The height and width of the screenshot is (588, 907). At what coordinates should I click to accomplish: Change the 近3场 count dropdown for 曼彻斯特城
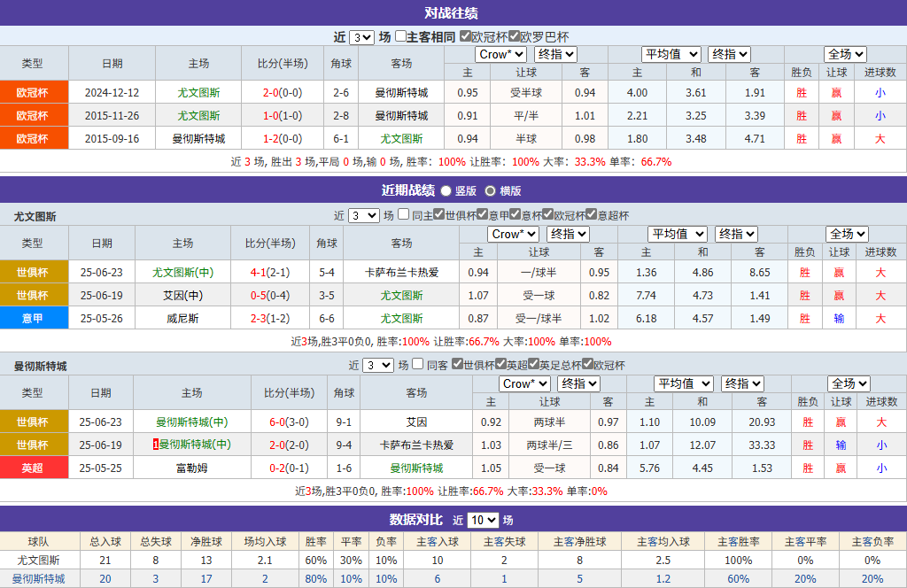[x=376, y=365]
